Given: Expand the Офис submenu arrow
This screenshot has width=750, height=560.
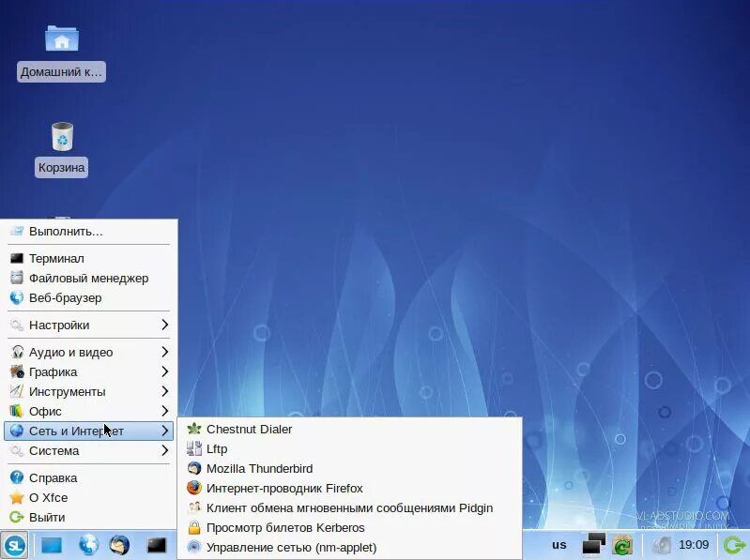Looking at the screenshot, I should (164, 411).
